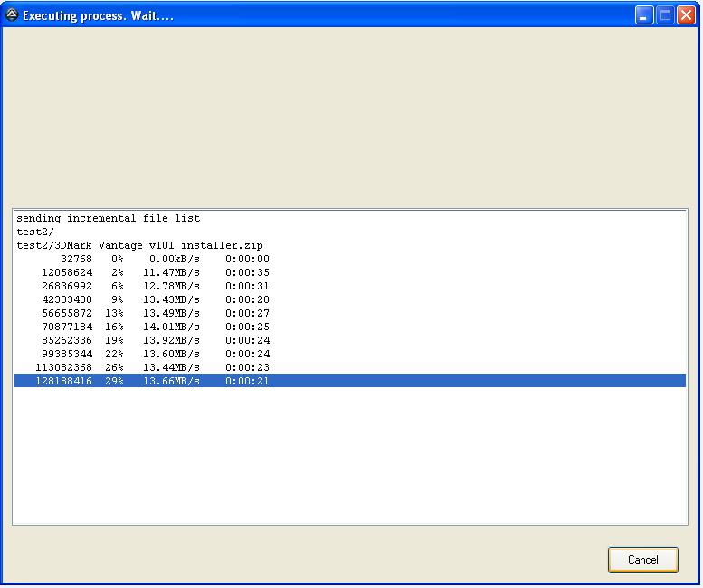Screen dimensions: 703x588
Task: Click the application icon in the title bar
Action: point(12,15)
